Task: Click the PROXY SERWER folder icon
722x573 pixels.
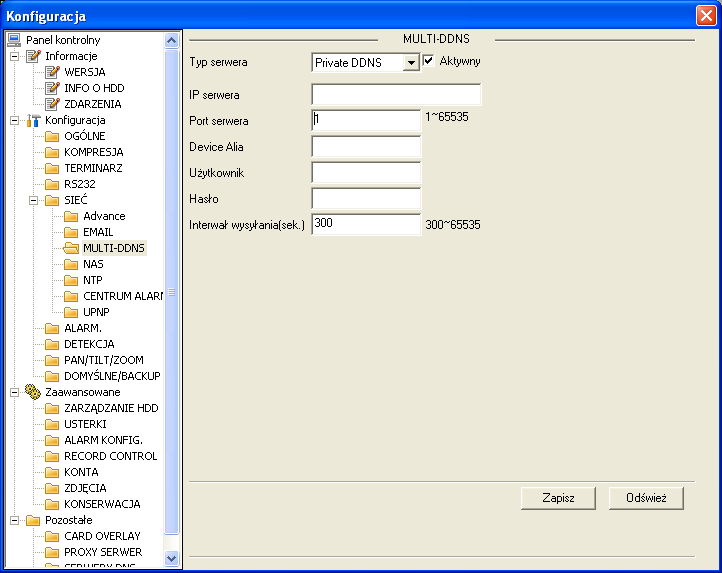Action: pyautogui.click(x=52, y=552)
